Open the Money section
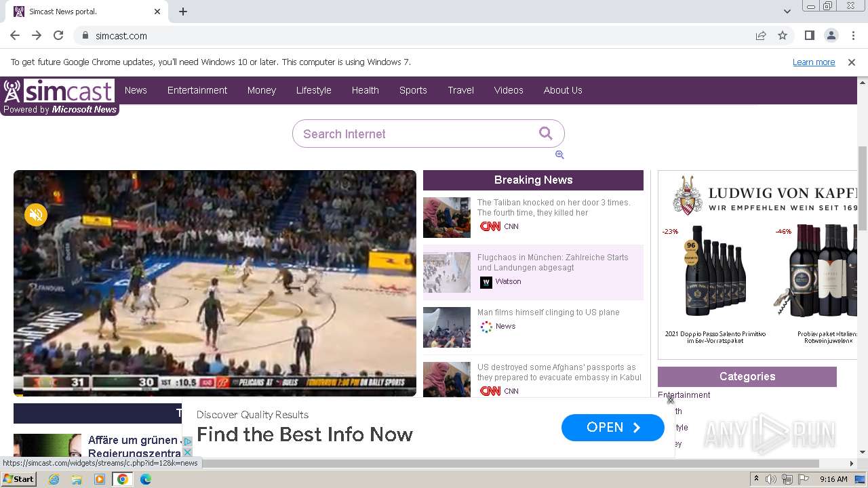The height and width of the screenshot is (488, 868). [262, 90]
